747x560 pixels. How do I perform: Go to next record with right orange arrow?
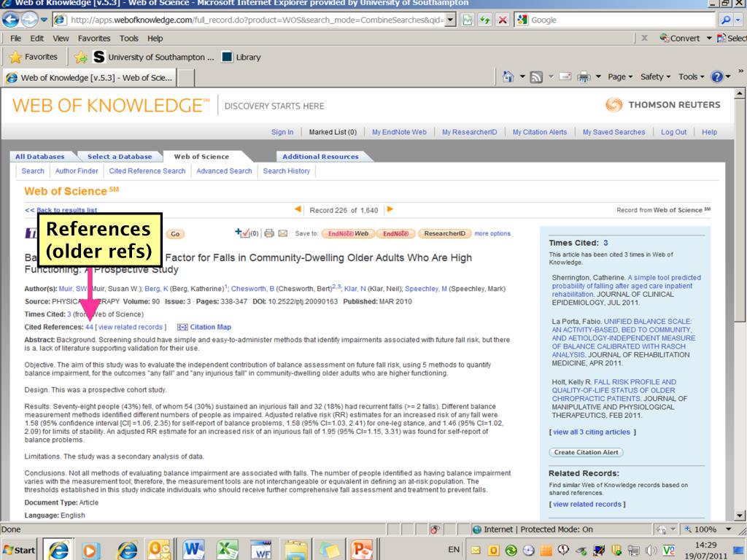tap(390, 209)
